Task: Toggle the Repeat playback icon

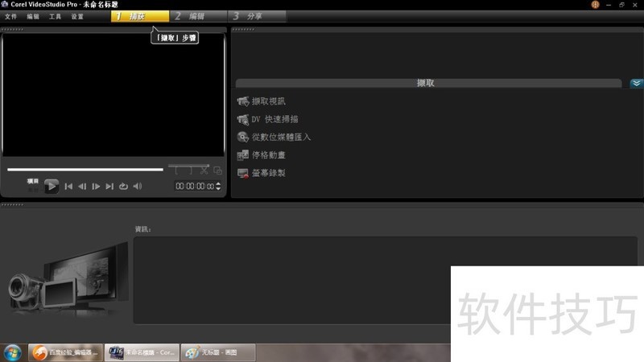Action: [x=123, y=187]
